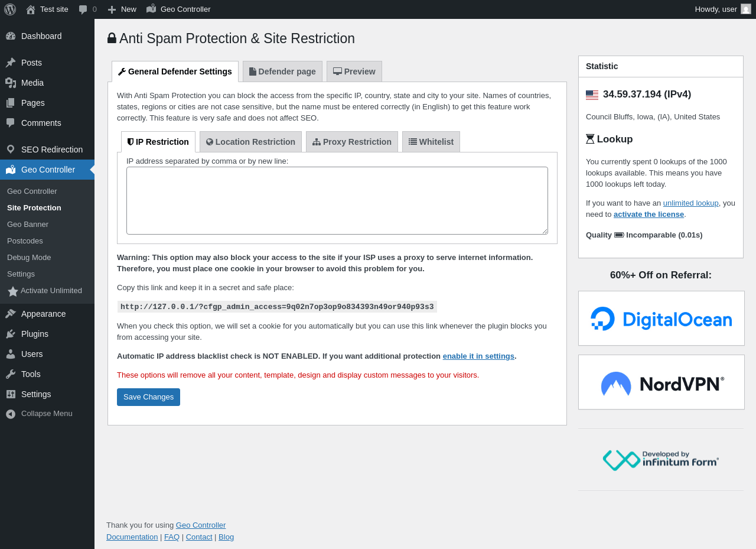Viewport: 756px width, 549px height.
Task: Click into the IP address textarea
Action: pyautogui.click(x=337, y=201)
